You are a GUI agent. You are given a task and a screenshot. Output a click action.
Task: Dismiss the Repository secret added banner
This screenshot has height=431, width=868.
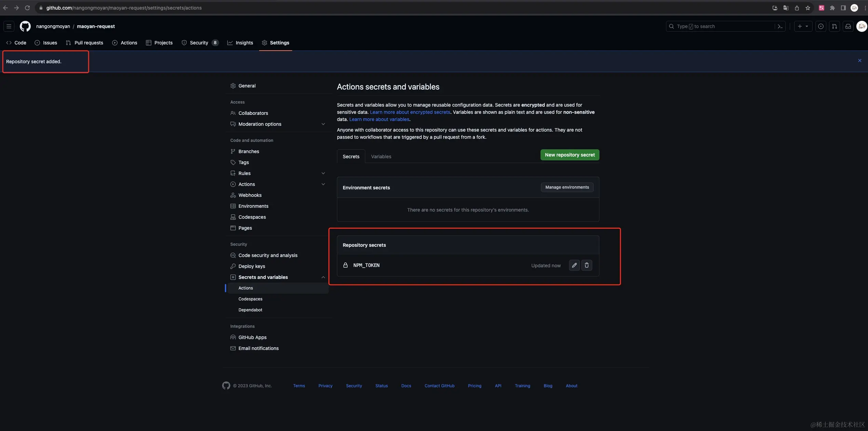pos(859,60)
